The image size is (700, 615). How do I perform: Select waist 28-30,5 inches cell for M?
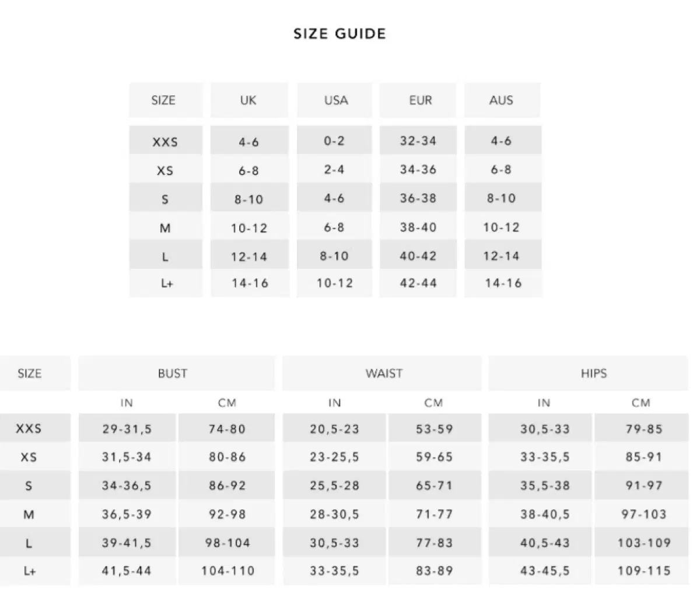(x=334, y=514)
